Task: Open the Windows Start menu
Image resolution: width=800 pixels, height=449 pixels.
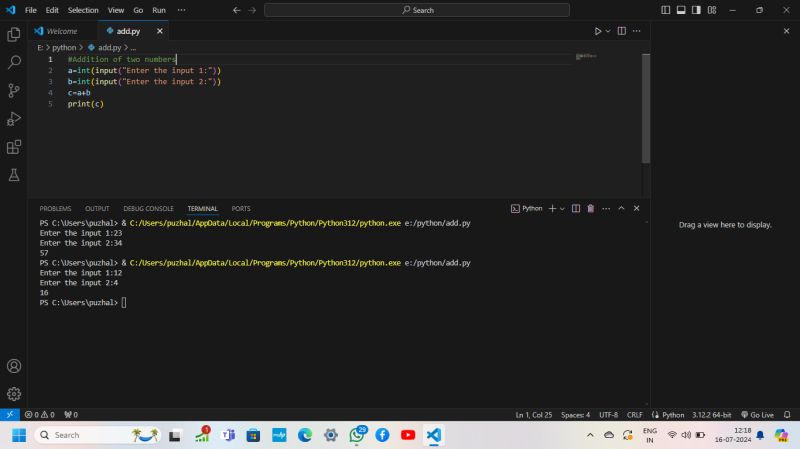Action: click(x=19, y=435)
